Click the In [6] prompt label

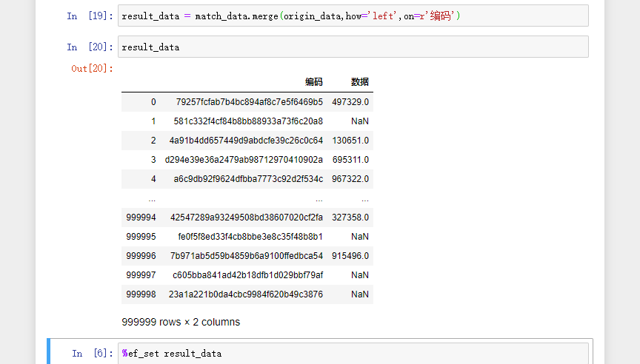pyautogui.click(x=93, y=353)
